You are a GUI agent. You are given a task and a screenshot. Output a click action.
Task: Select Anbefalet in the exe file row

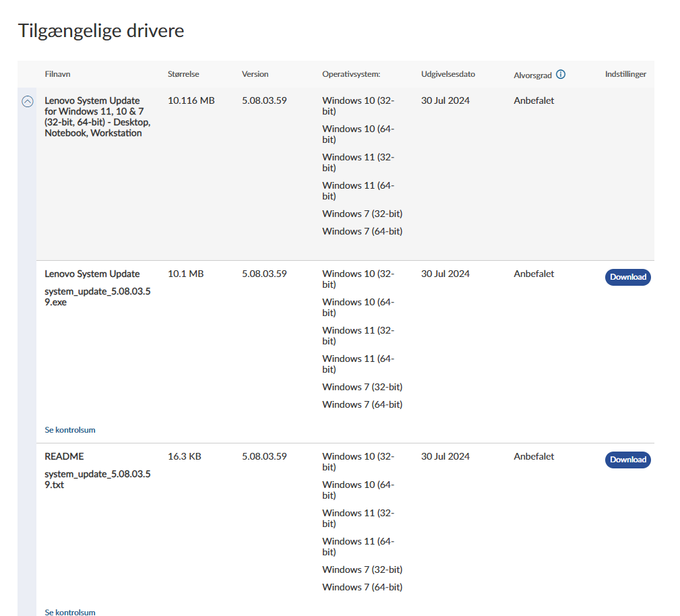click(x=534, y=274)
